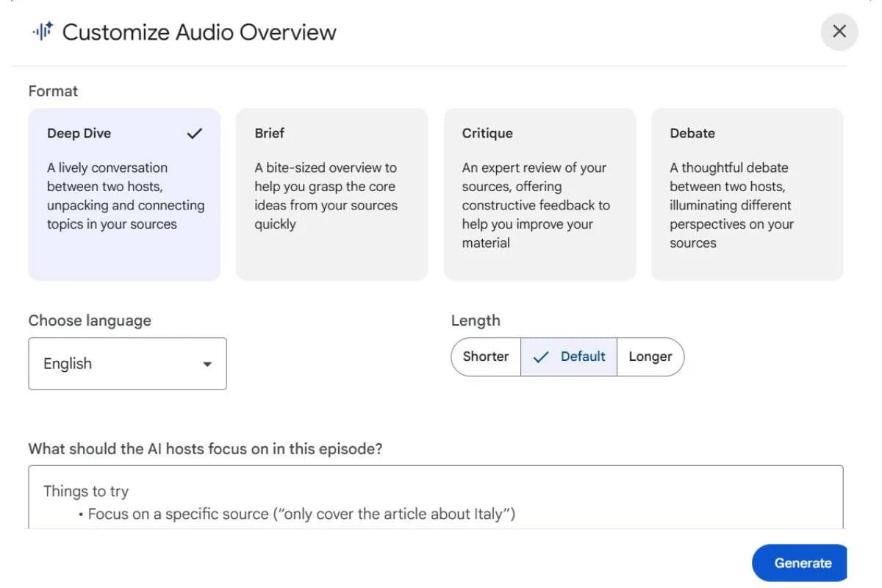Close the Customize Audio Overview dialog

[x=839, y=32]
